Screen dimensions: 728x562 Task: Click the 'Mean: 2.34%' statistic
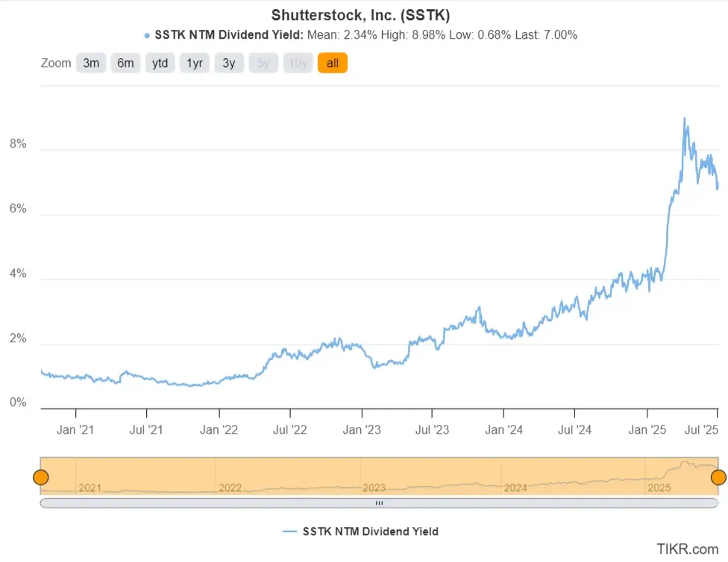(x=342, y=35)
